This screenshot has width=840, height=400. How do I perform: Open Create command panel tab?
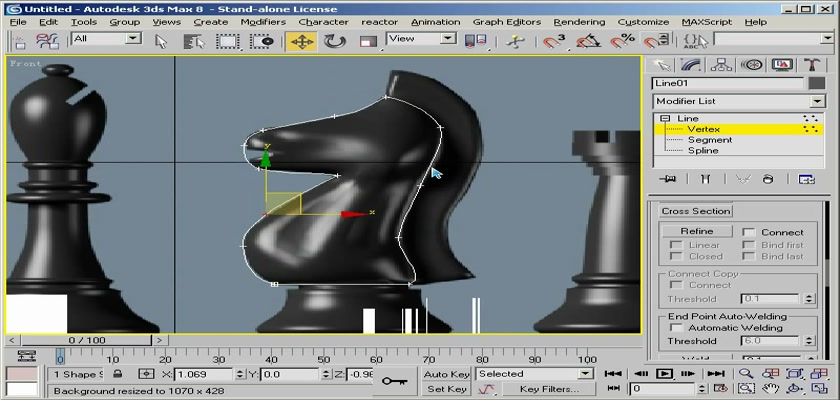662,65
